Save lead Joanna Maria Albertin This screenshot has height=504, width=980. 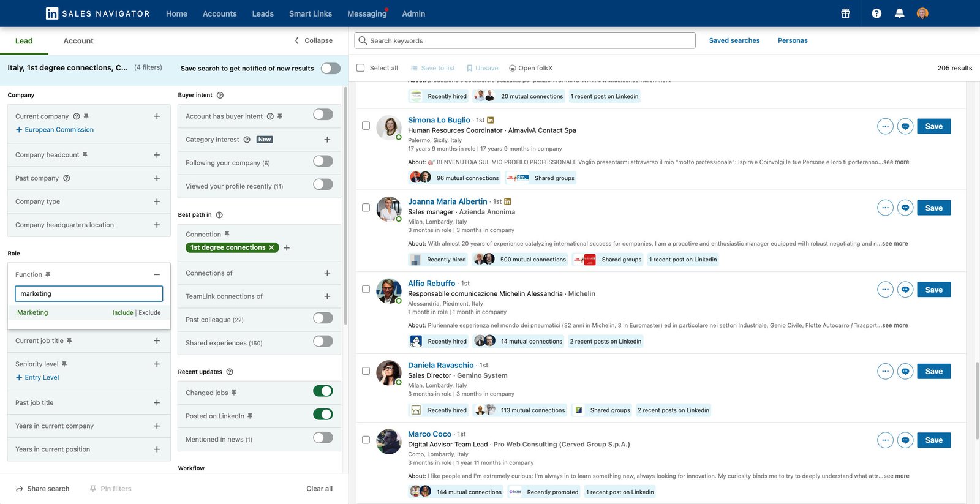coord(933,208)
